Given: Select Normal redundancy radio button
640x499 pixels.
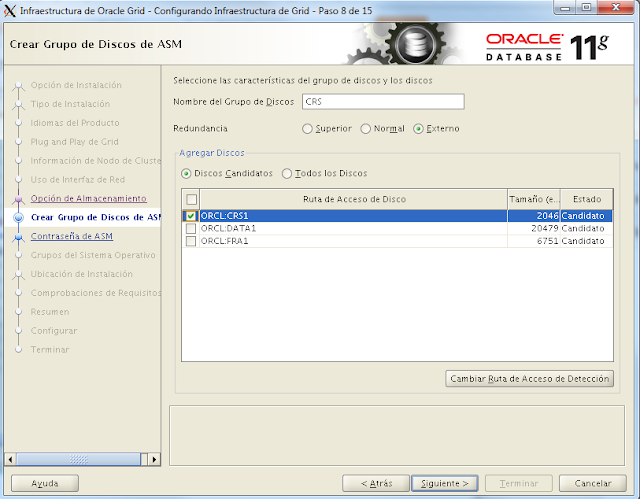Looking at the screenshot, I should point(365,129).
